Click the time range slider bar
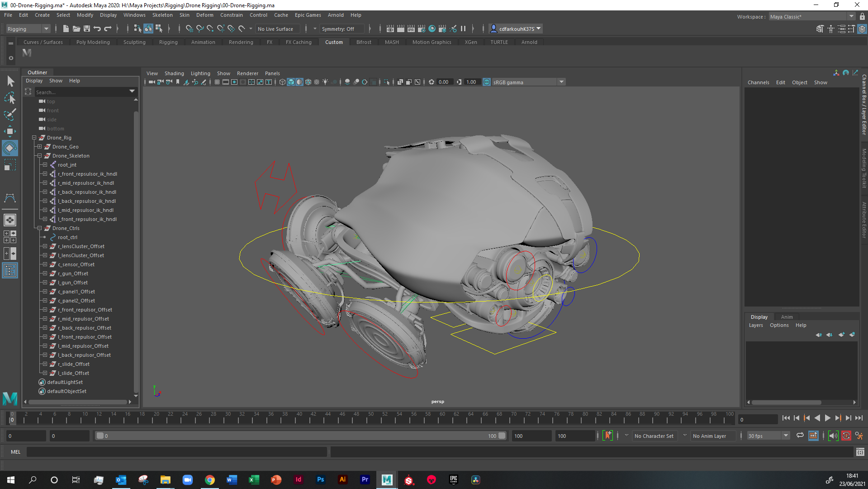This screenshot has height=489, width=868. tap(299, 436)
